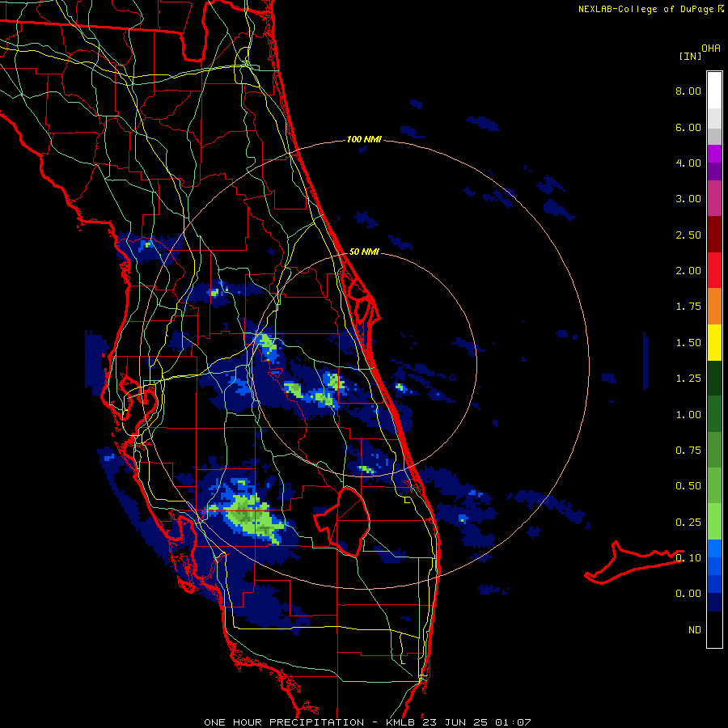Click the 1.75 legend value
The image size is (728, 728).
[x=688, y=307]
